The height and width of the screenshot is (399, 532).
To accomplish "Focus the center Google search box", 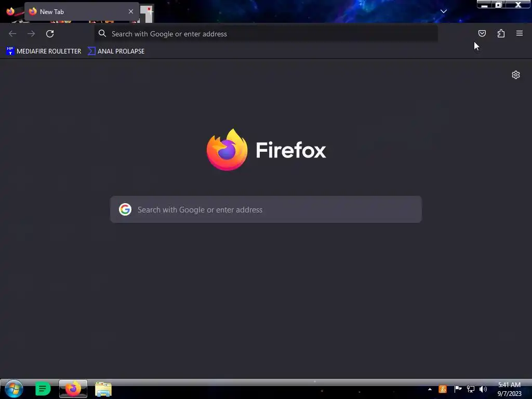I will pyautogui.click(x=266, y=209).
